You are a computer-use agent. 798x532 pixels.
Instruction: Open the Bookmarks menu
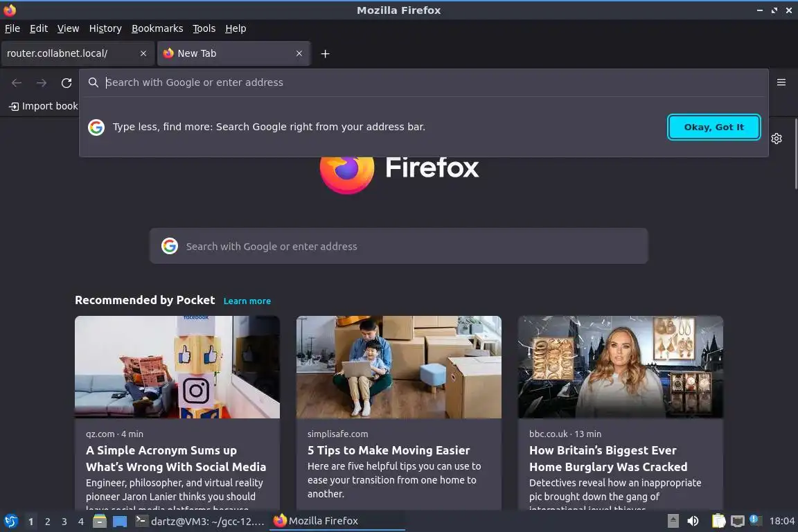tap(157, 28)
